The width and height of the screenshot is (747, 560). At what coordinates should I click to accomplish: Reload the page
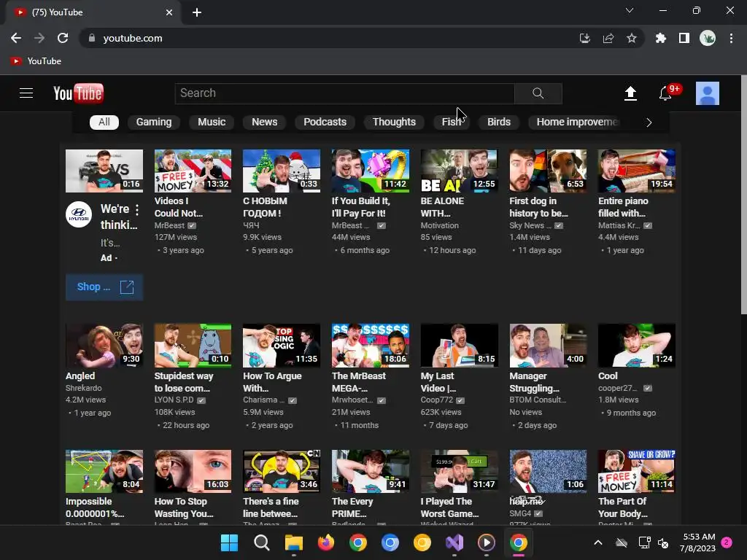coord(63,38)
